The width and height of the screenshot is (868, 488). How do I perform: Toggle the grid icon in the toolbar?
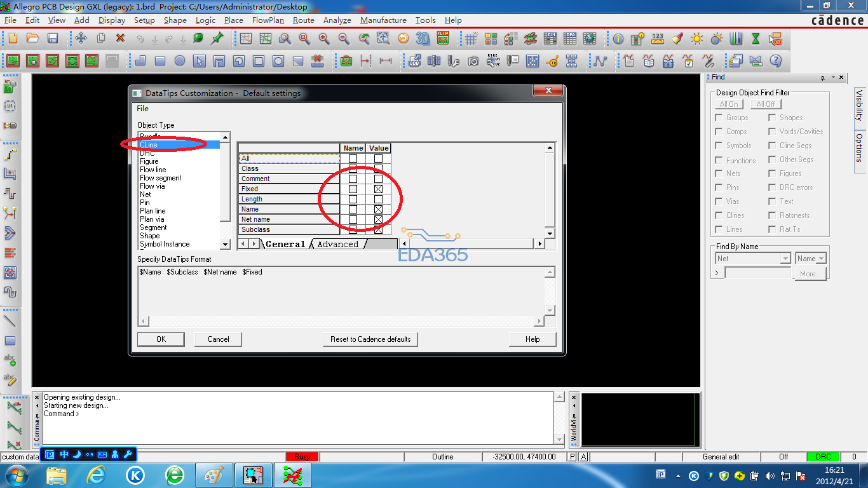471,38
